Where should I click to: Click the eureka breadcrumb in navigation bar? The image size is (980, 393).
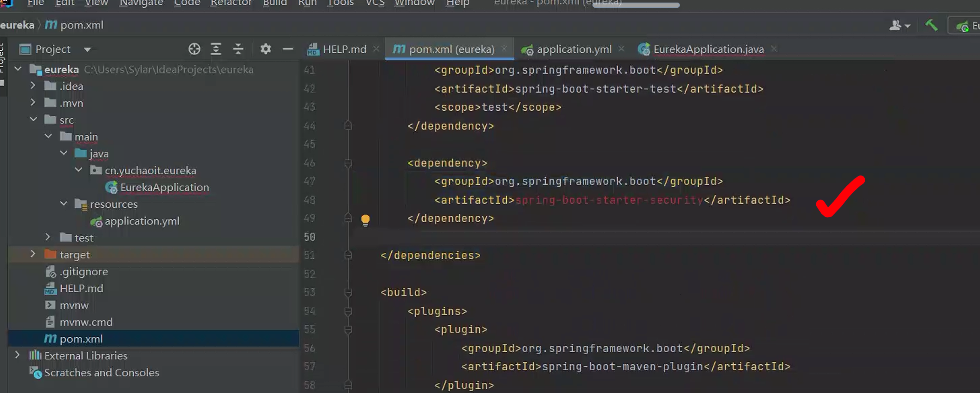(x=17, y=25)
